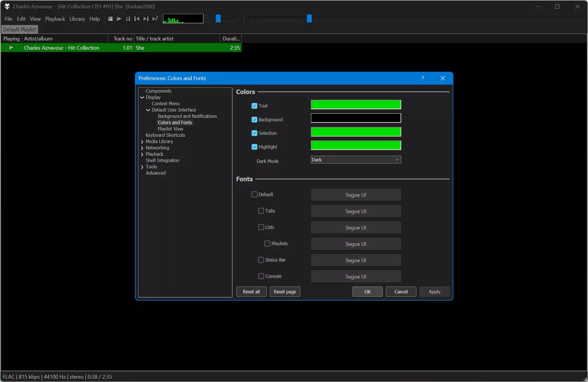Click the spectrum visualizer in the toolbar
The image size is (588, 382).
[183, 19]
